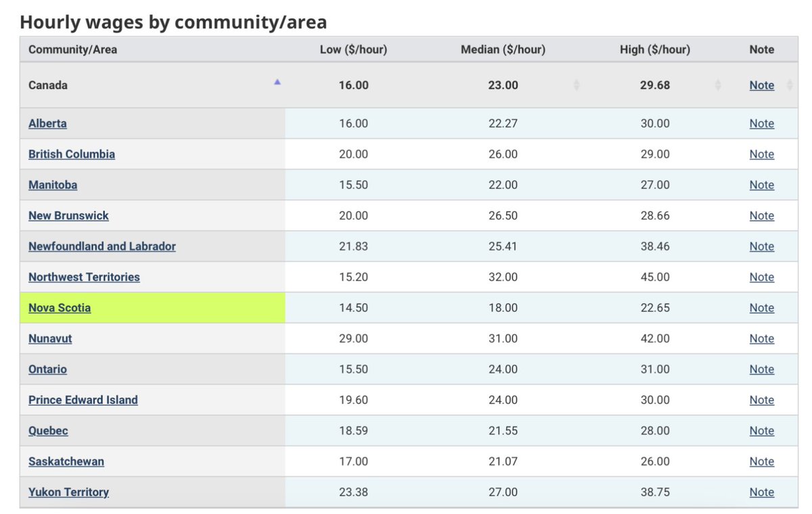Click the sort arrows next to high 29.68

coord(718,85)
